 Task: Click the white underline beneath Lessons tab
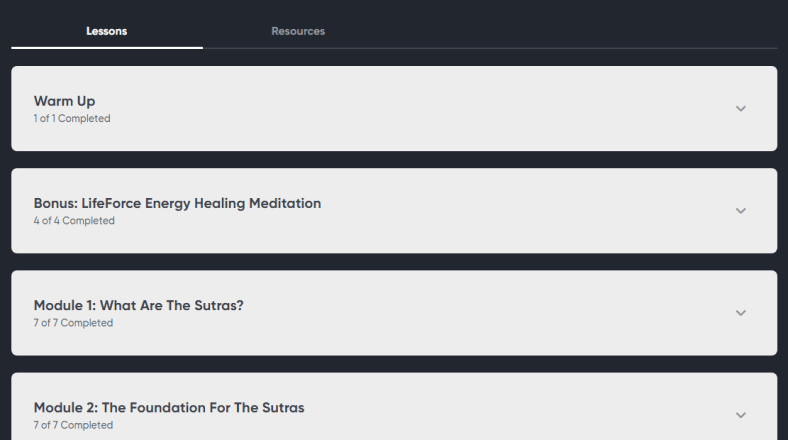coord(106,47)
